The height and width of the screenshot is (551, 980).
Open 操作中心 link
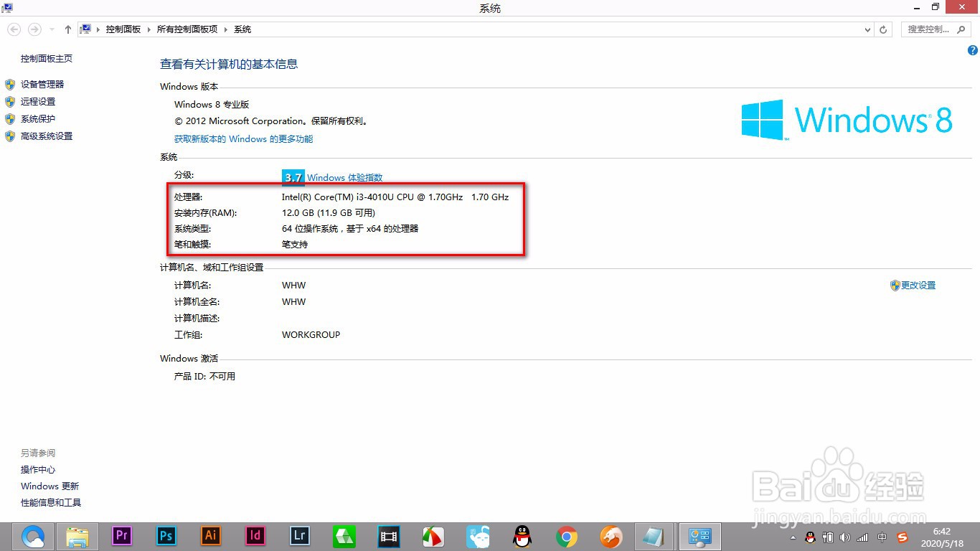38,470
